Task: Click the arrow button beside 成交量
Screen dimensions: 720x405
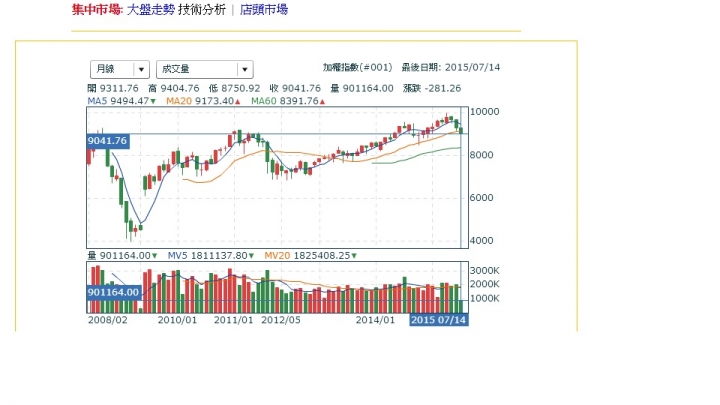Action: pyautogui.click(x=245, y=69)
